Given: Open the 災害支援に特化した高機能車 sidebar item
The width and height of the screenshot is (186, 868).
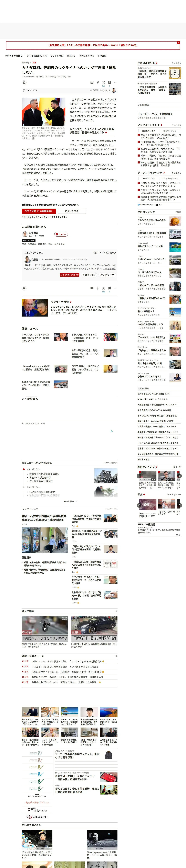Looking at the screenshot, I should [159, 234].
